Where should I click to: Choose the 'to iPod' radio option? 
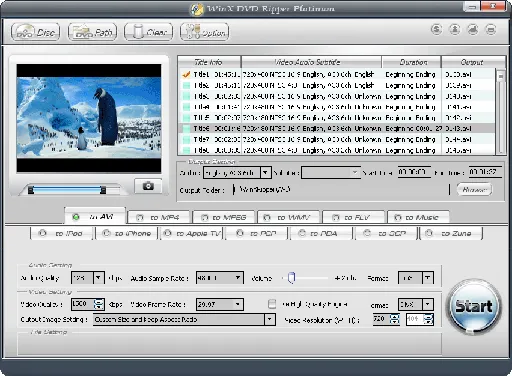[x=61, y=233]
